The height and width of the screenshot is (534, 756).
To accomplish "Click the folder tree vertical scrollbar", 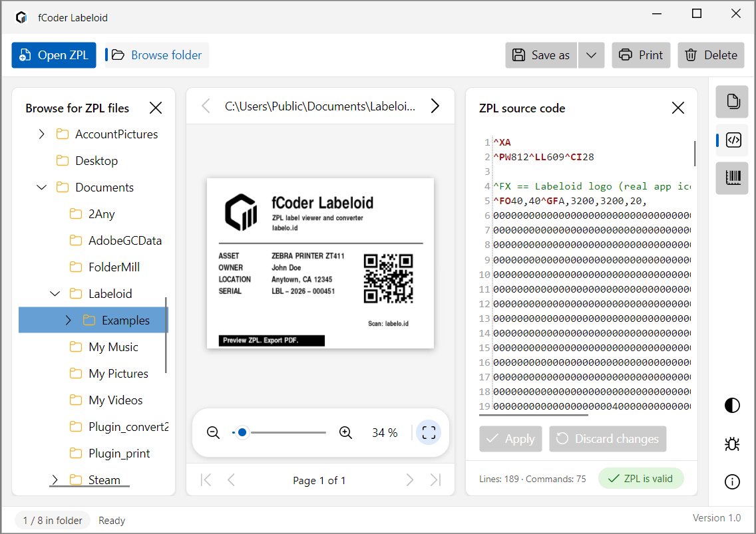I will coord(166,335).
